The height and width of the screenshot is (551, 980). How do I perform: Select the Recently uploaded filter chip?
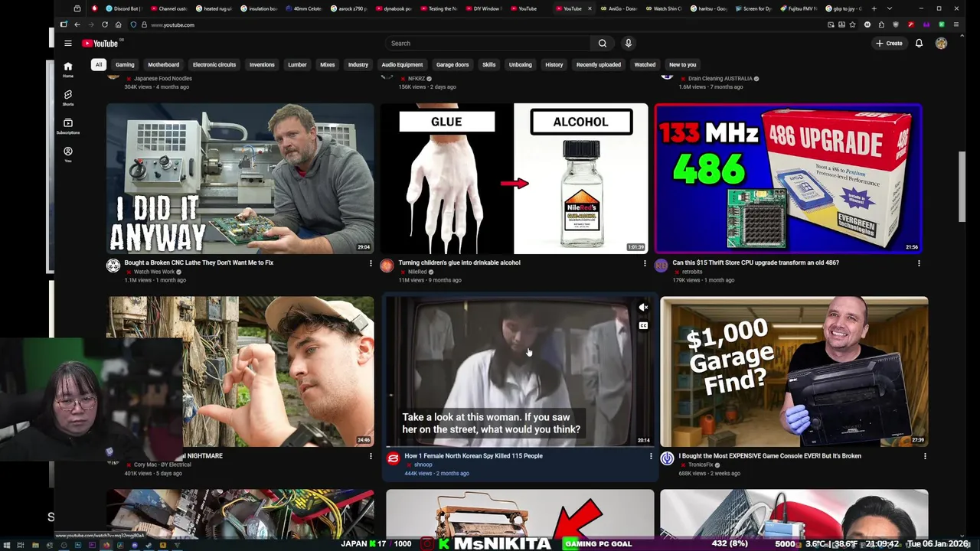click(x=599, y=65)
